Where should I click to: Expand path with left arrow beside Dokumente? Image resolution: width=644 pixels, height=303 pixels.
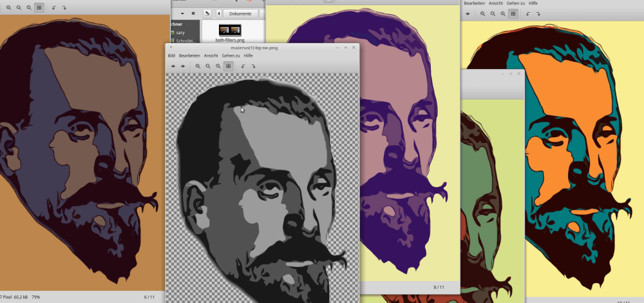click(219, 14)
